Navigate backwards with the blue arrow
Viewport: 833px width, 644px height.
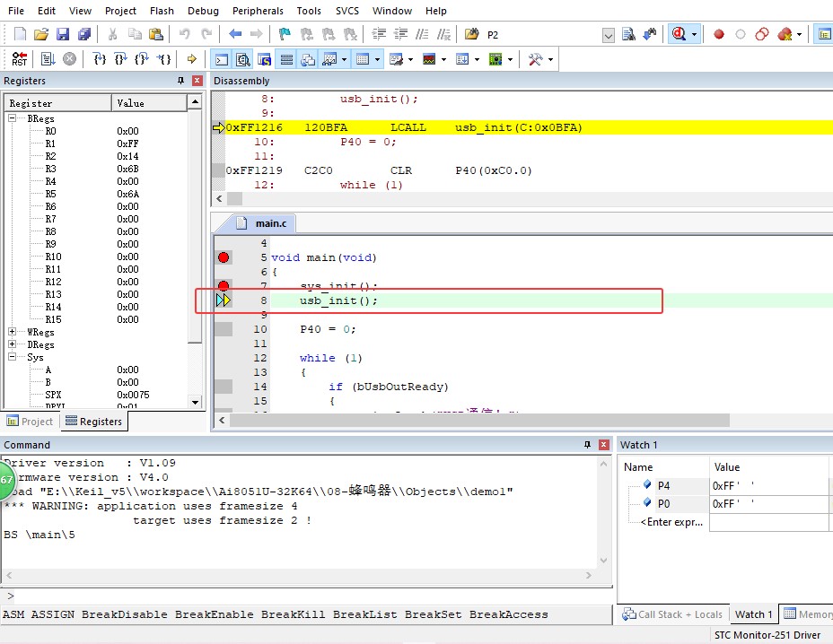click(235, 34)
